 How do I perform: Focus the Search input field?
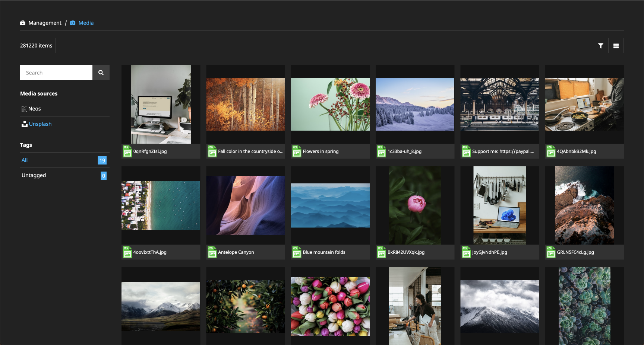pyautogui.click(x=56, y=73)
